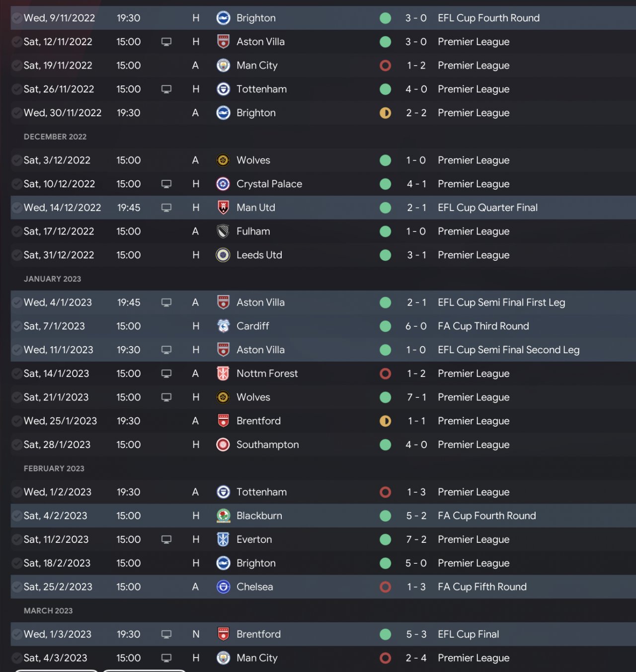Image resolution: width=636 pixels, height=672 pixels.
Task: Toggle the checkmark beside Wed, 14/12/2022
Action: (17, 208)
